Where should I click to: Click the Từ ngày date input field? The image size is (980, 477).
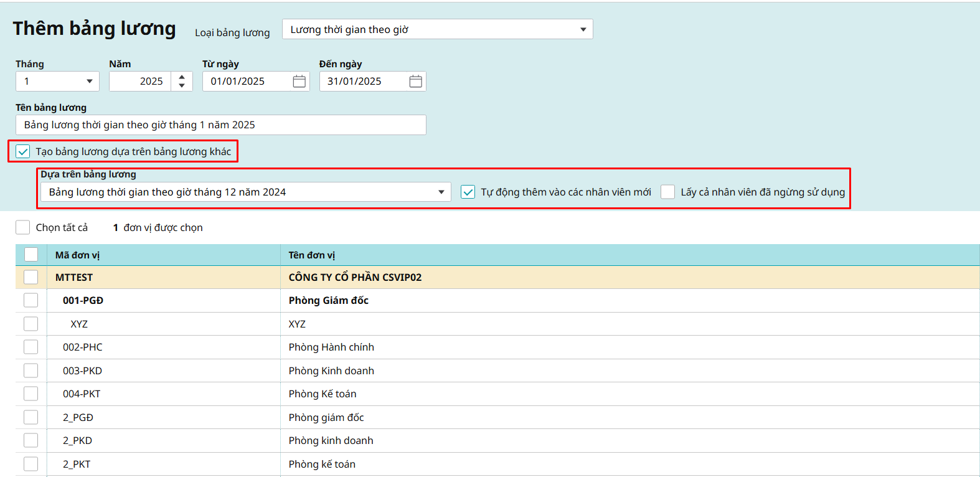tap(247, 82)
